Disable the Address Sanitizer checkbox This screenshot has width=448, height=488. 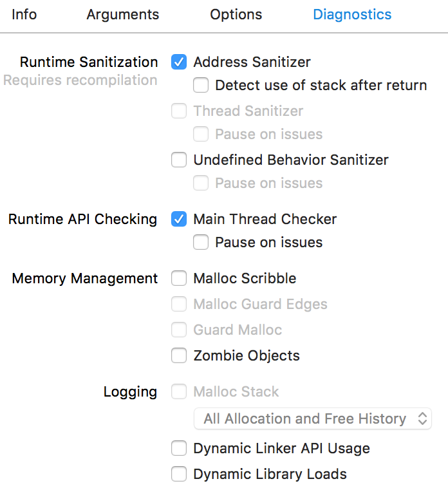point(179,62)
